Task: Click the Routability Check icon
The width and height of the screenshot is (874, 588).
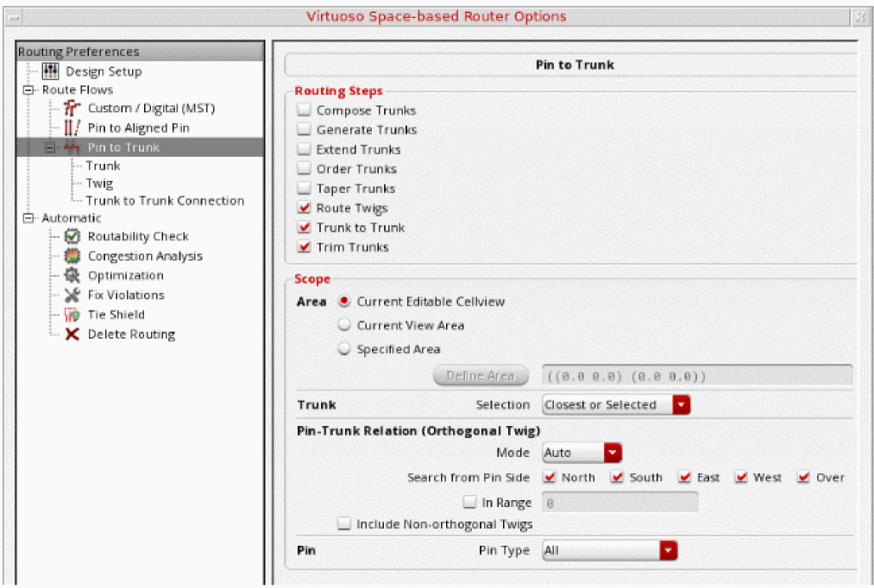Action: (x=72, y=236)
